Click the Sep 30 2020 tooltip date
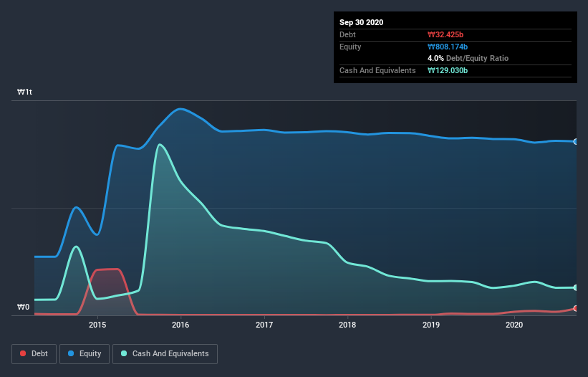Image resolution: width=588 pixels, height=377 pixels. tap(361, 22)
